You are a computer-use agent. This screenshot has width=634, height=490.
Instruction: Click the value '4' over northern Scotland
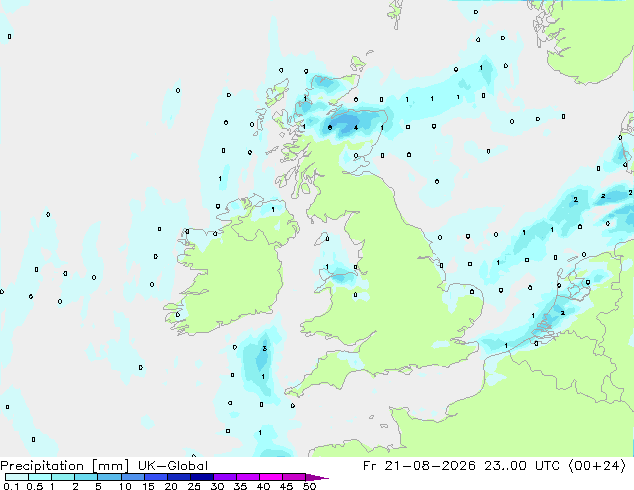356,128
